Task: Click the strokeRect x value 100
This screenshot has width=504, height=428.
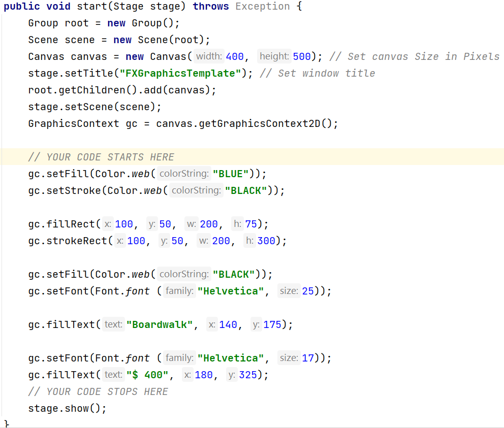Action: pyautogui.click(x=136, y=241)
